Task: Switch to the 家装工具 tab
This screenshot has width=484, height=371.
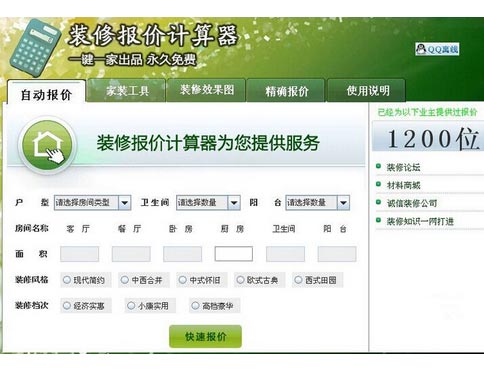Action: pos(126,90)
